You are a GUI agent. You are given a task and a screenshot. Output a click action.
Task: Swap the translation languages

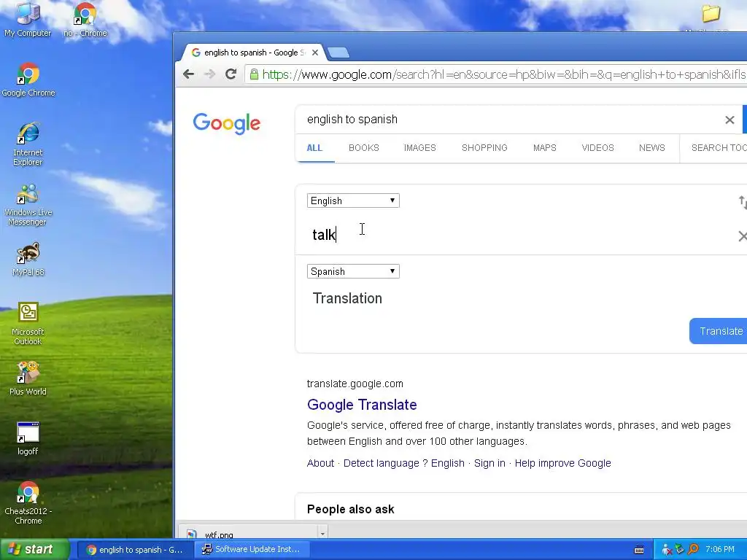coord(742,203)
